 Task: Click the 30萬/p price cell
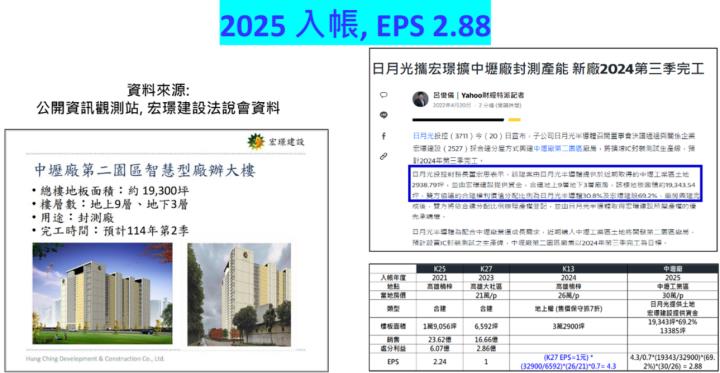point(672,295)
